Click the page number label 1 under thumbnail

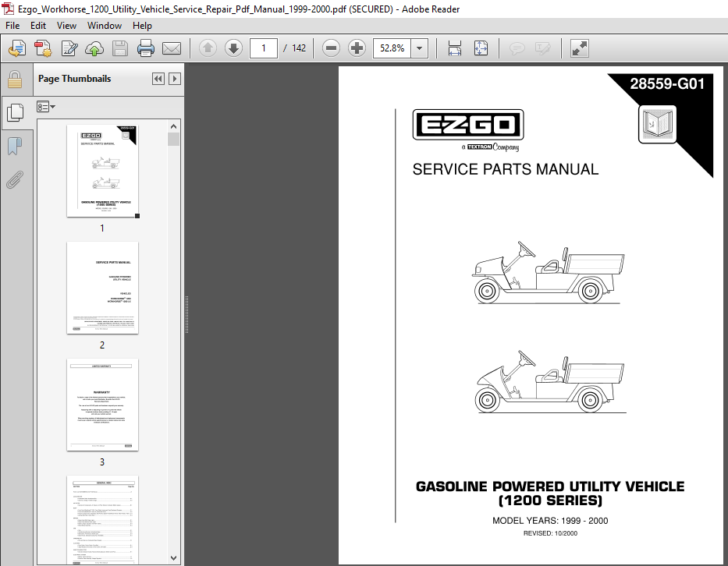pos(102,228)
